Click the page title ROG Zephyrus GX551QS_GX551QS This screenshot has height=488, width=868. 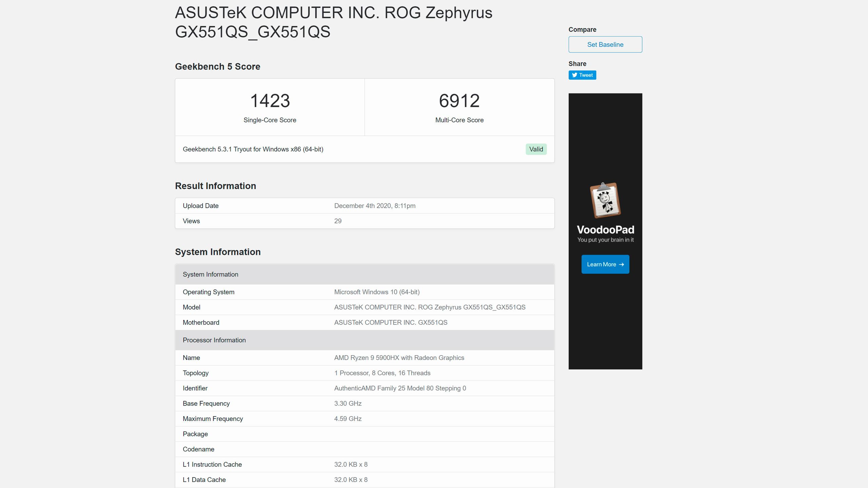click(x=334, y=23)
